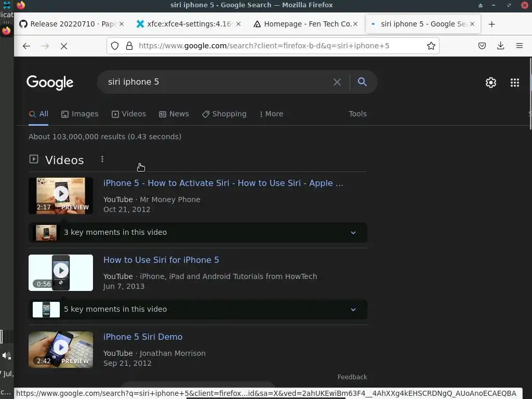The height and width of the screenshot is (399, 532).
Task: Select the News results tab
Action: coord(174,114)
